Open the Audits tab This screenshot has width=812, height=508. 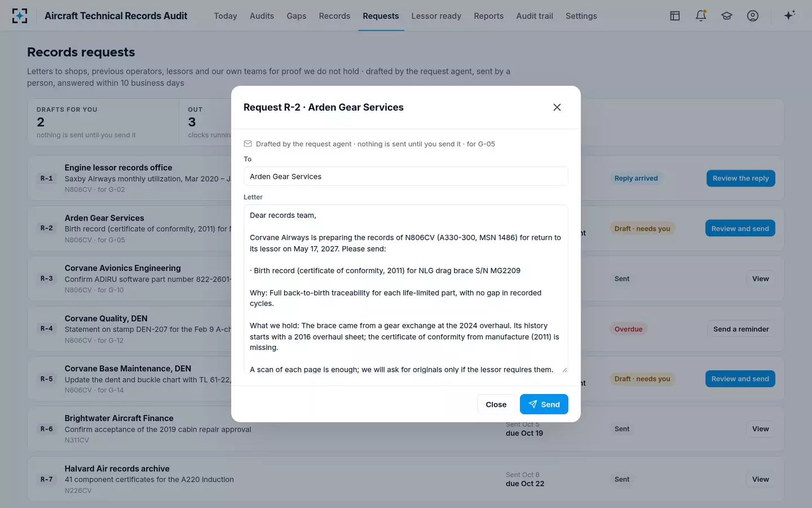click(262, 16)
